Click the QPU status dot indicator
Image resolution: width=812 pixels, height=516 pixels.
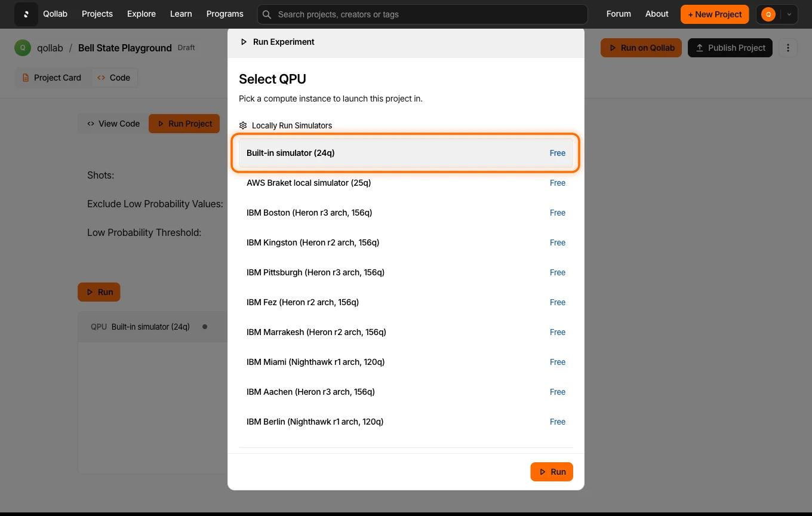pyautogui.click(x=205, y=327)
